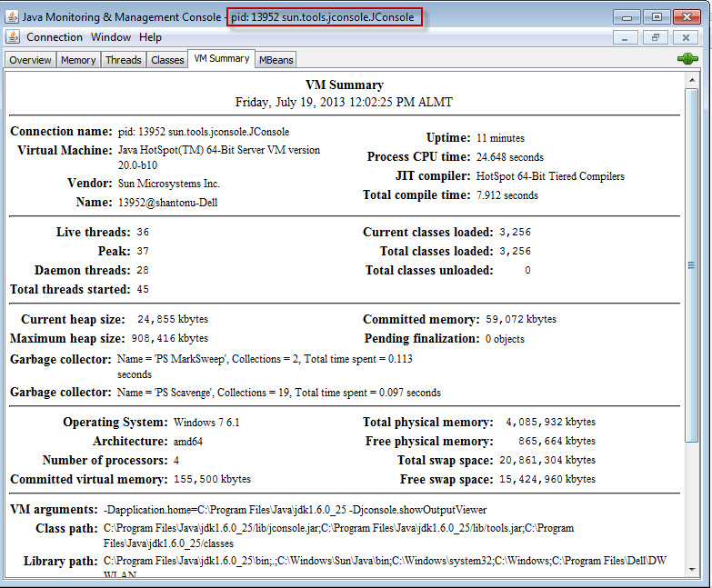Click maximum heap size '908,416 kbytes'
This screenshot has height=588, width=712.
tap(169, 338)
